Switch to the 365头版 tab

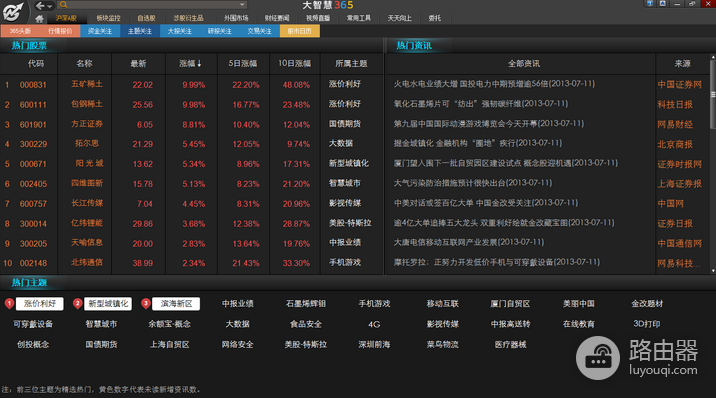(20, 31)
